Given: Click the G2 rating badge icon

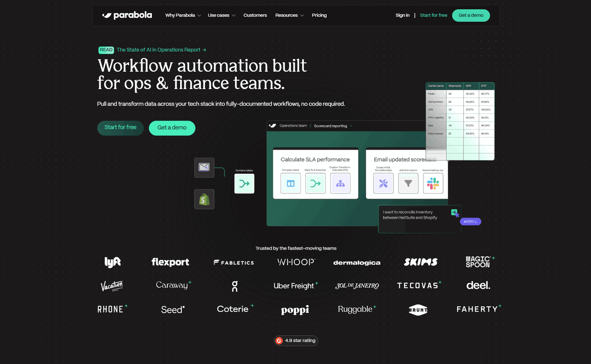Looking at the screenshot, I should coord(279,341).
